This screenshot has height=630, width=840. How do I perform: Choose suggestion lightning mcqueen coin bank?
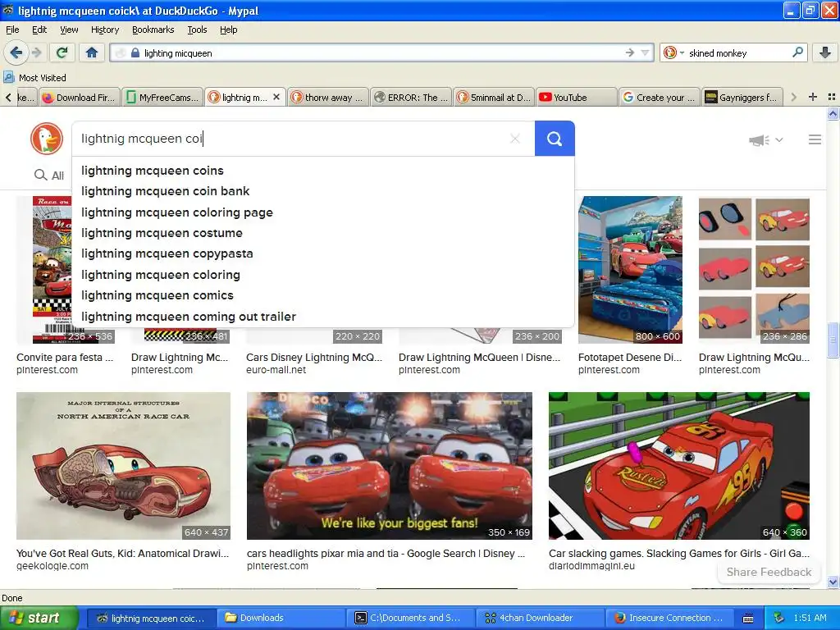(323, 191)
